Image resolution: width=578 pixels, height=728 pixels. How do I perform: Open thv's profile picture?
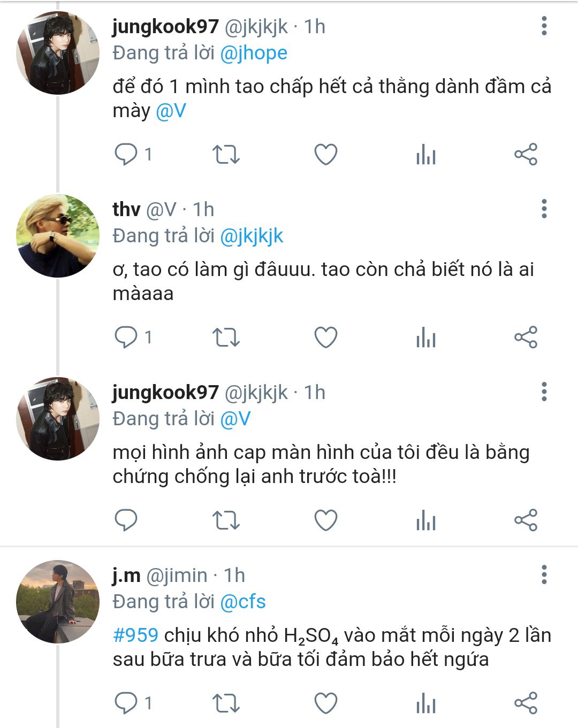(58, 236)
